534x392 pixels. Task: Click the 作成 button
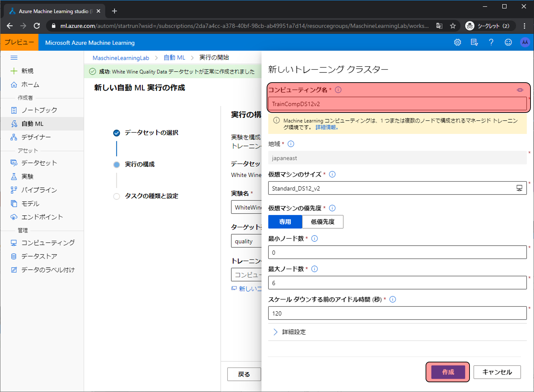(x=448, y=372)
